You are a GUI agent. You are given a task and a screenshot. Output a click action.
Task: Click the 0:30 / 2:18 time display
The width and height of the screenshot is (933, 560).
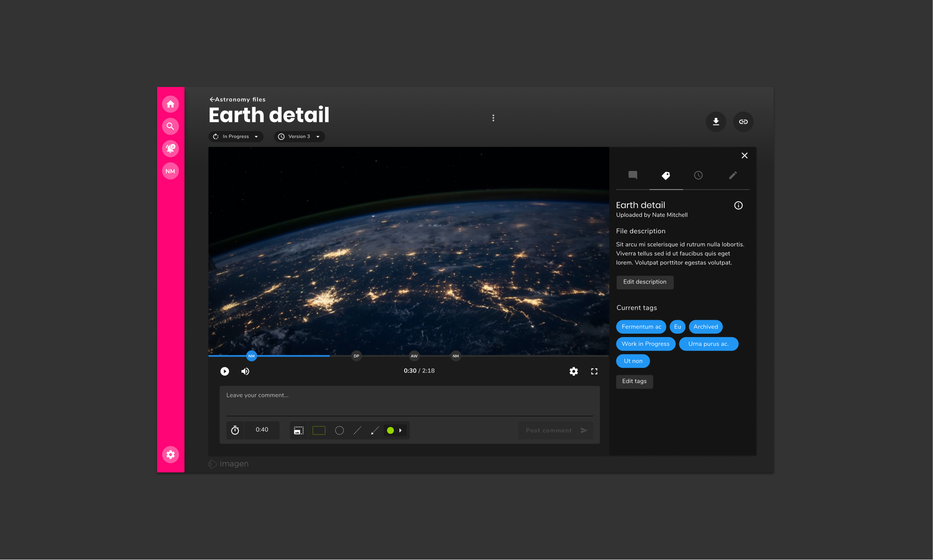tap(419, 371)
